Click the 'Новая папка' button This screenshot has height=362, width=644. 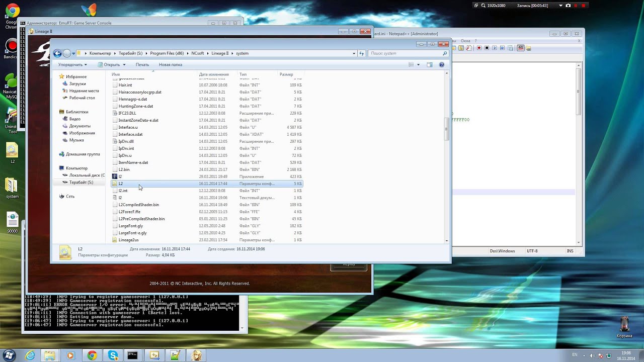(171, 65)
